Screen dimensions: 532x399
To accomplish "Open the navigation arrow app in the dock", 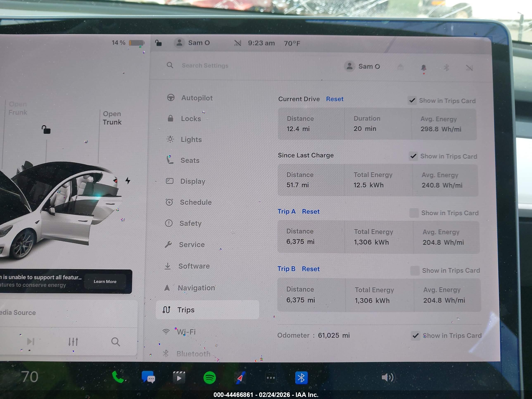I will pyautogui.click(x=240, y=378).
